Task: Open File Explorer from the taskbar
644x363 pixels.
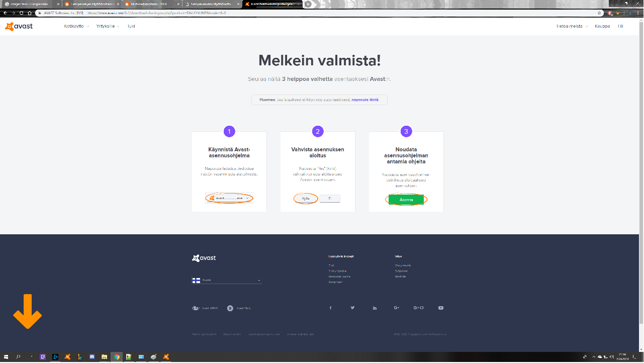Action: 104,357
